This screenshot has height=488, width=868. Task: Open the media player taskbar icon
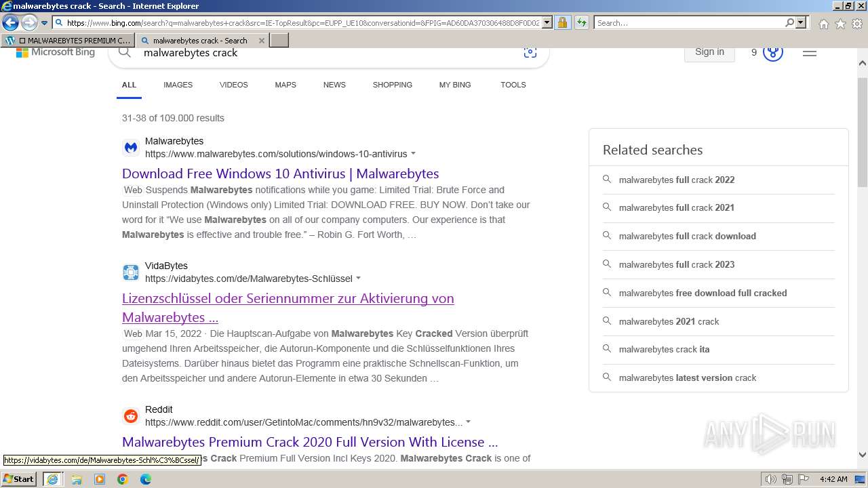pos(100,479)
